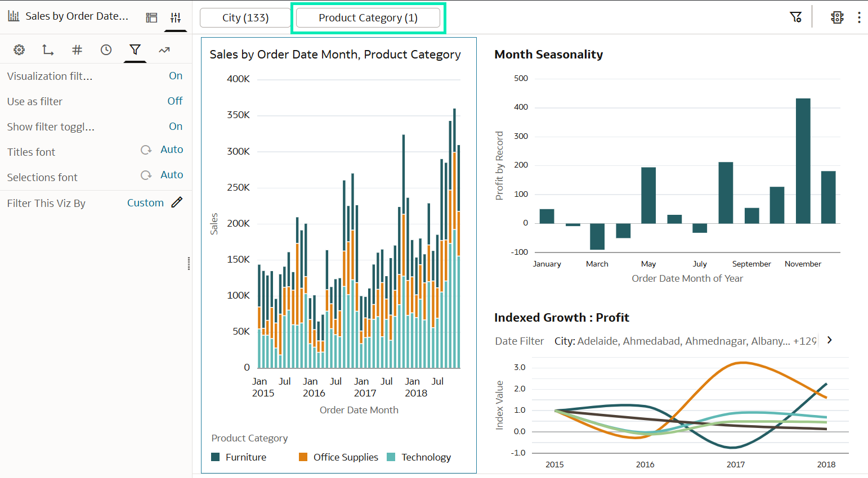The width and height of the screenshot is (868, 478).
Task: Click the City filter list in Indexed Growth
Action: click(x=686, y=341)
